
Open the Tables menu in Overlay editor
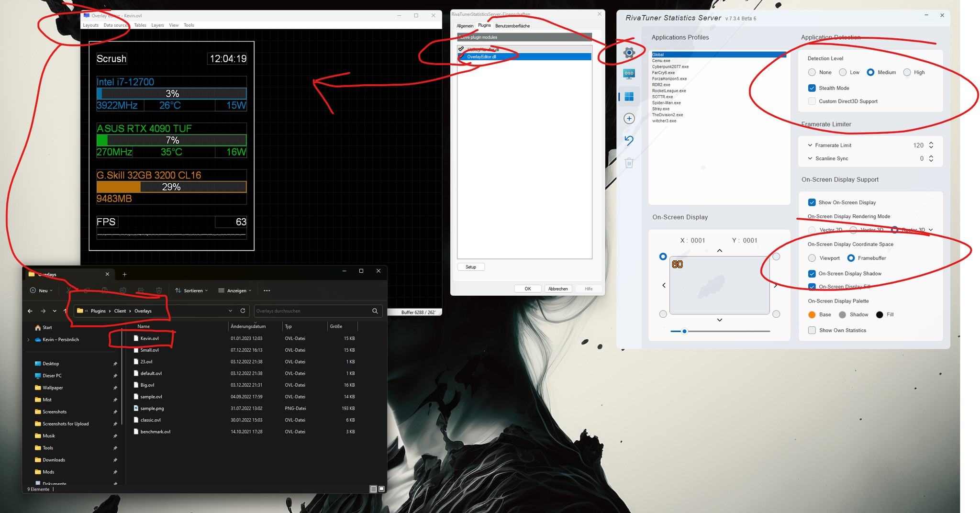pyautogui.click(x=140, y=25)
